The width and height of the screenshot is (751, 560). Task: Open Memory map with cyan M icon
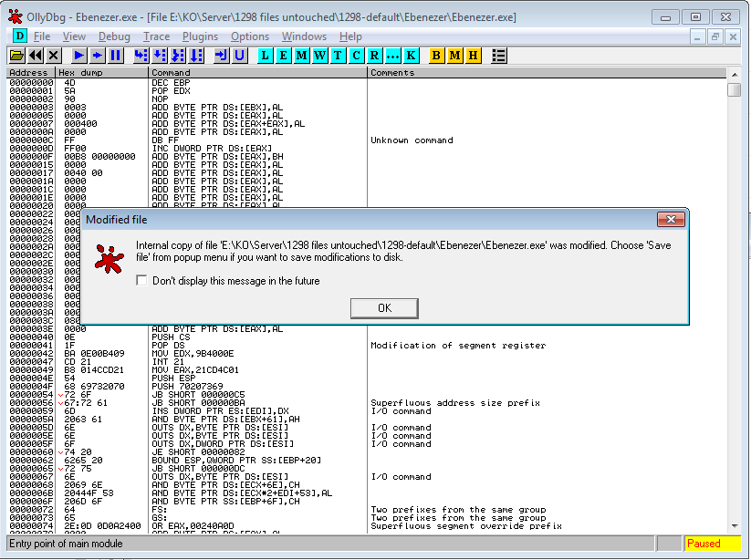tap(301, 56)
